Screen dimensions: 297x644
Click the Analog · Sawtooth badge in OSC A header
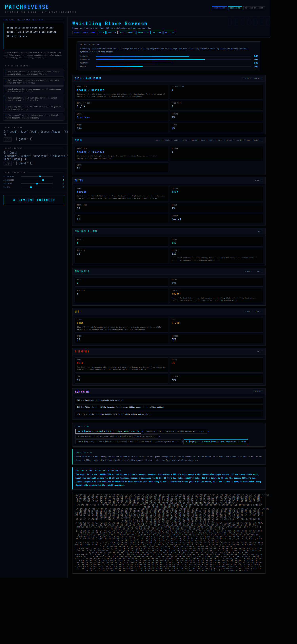pos(252,79)
